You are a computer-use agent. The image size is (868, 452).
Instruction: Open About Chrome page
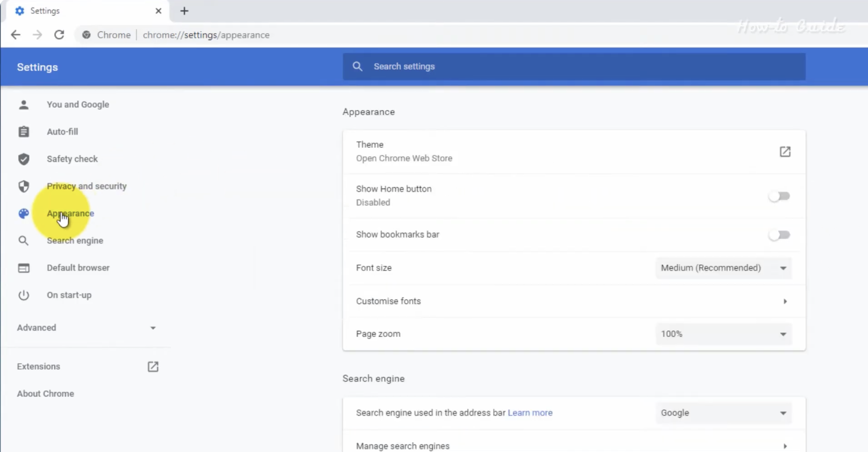(x=45, y=394)
